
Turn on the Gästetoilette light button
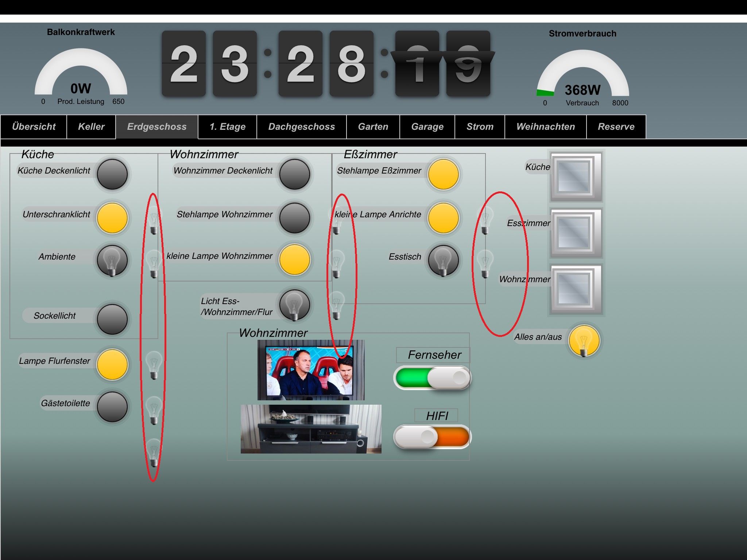pyautogui.click(x=112, y=407)
